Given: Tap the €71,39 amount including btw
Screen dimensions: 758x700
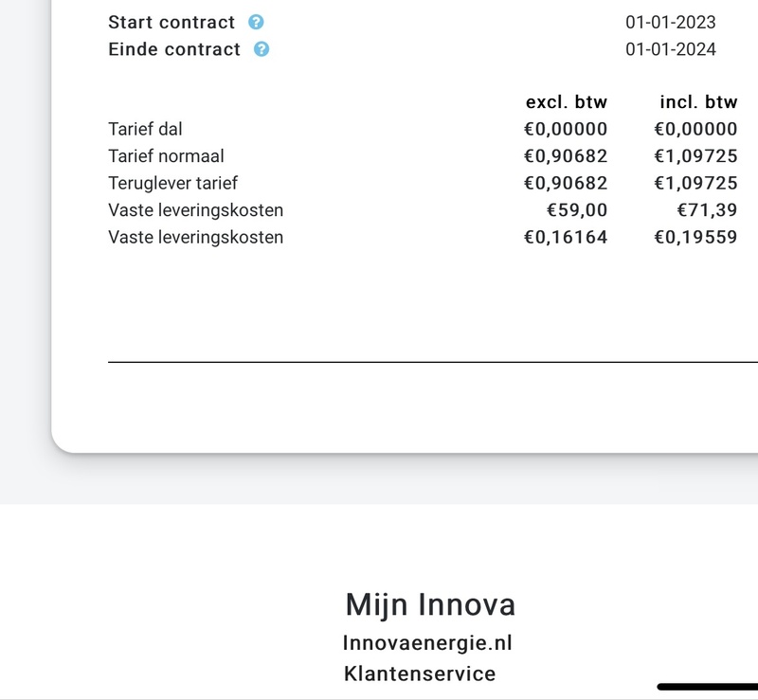Looking at the screenshot, I should [707, 210].
